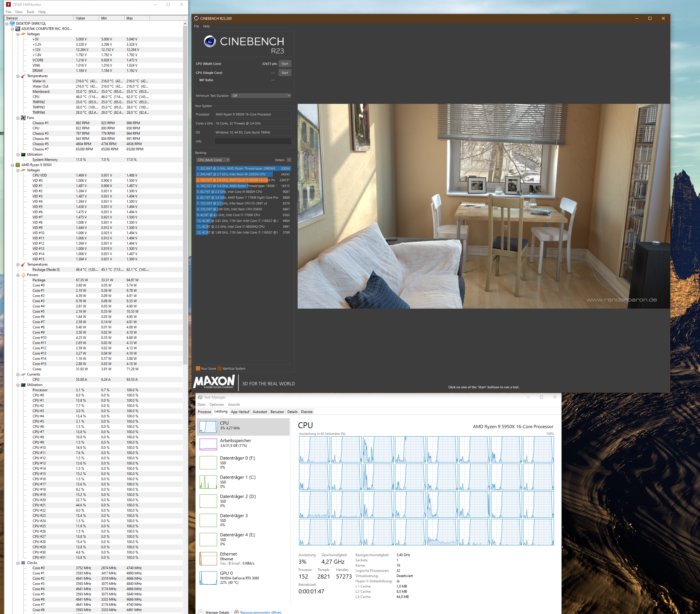Image resolution: width=700 pixels, height=614 pixels.
Task: Open Cinebench Help menu
Action: click(x=206, y=26)
